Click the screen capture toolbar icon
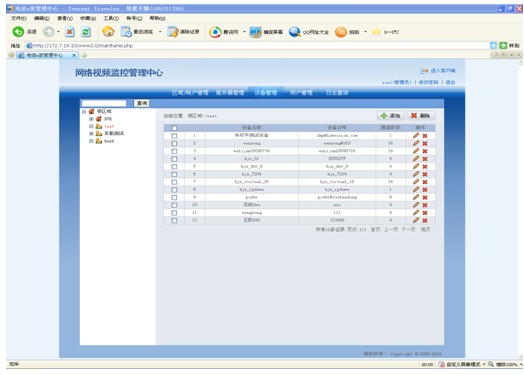 point(256,32)
